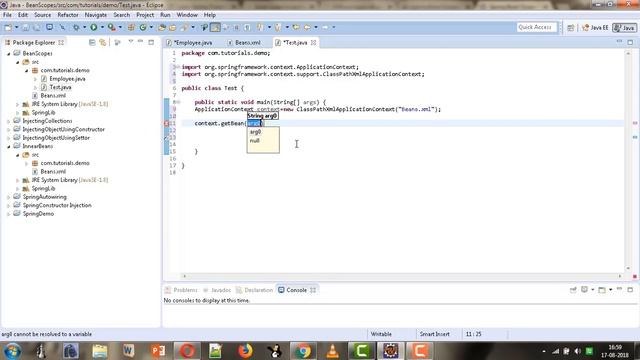
Task: Toggle Mark Occurrences highlighted toolbar button
Action: click(x=215, y=27)
